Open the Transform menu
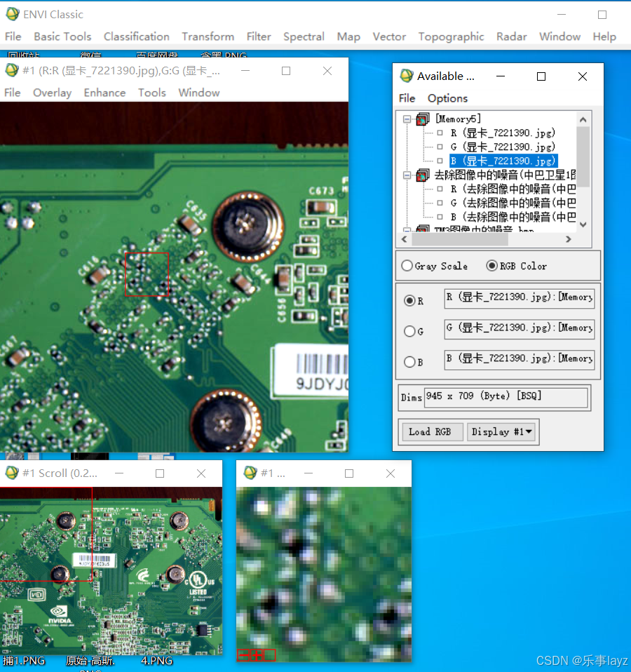631x672 pixels. tap(208, 37)
